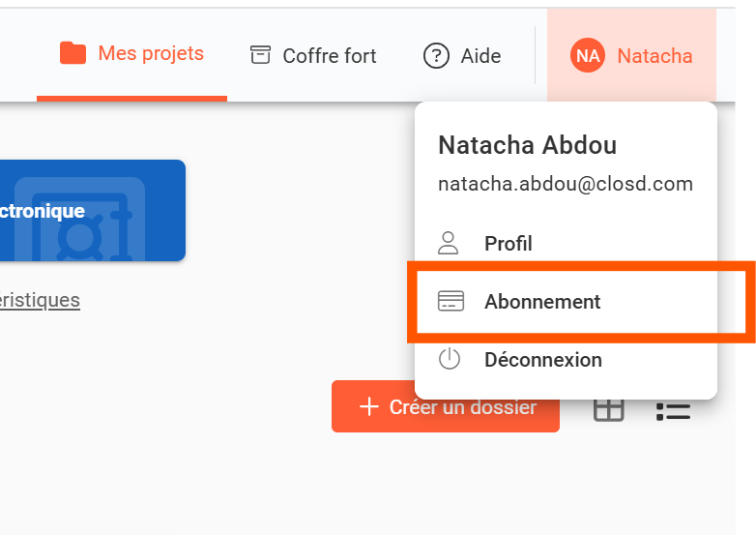
Task: Click the power icon for Déconnexion
Action: 450,360
